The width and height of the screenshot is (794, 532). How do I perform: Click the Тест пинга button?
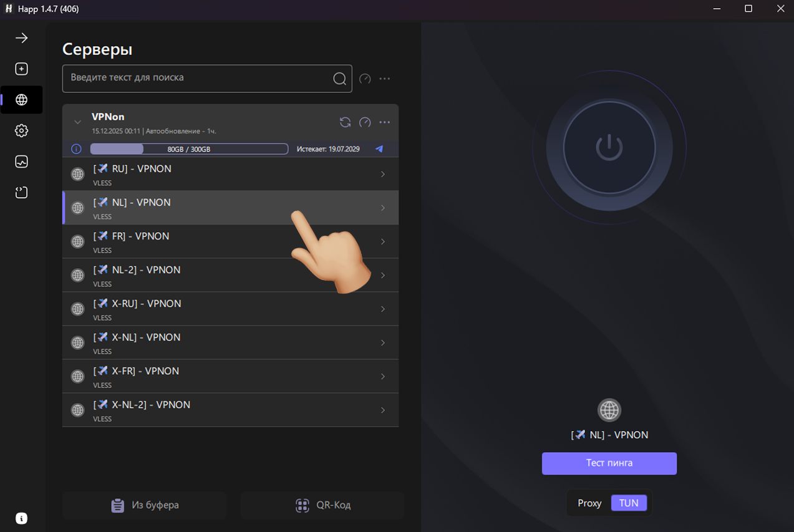coord(609,463)
